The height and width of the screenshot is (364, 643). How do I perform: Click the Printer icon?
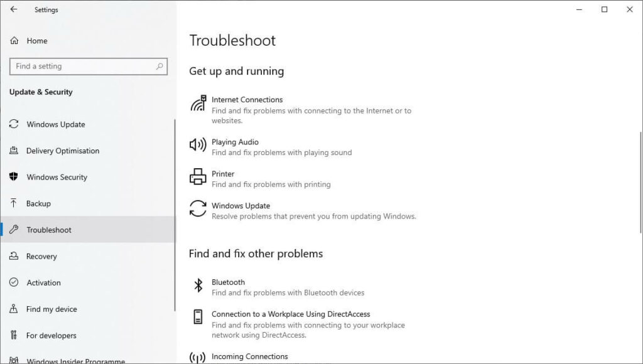pos(198,177)
